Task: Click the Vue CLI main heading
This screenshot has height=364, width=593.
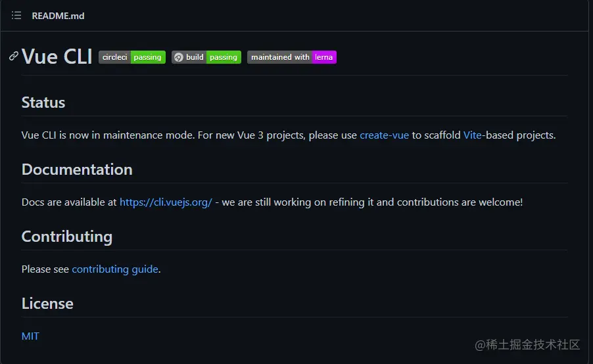Action: click(x=57, y=57)
